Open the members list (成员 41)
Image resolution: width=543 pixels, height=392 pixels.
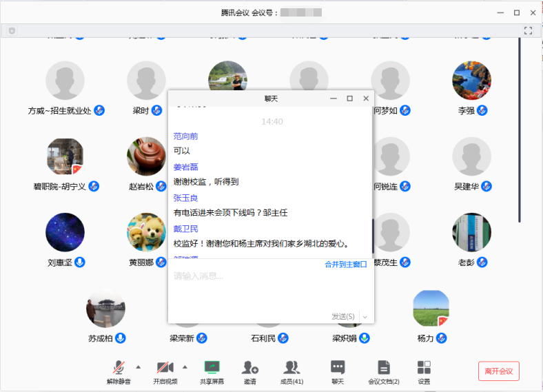pos(291,367)
